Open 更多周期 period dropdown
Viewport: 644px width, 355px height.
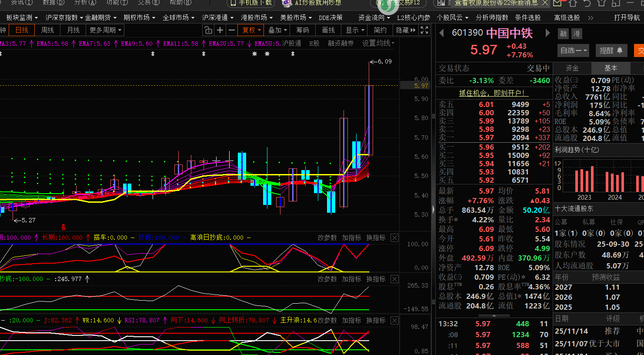(x=106, y=30)
